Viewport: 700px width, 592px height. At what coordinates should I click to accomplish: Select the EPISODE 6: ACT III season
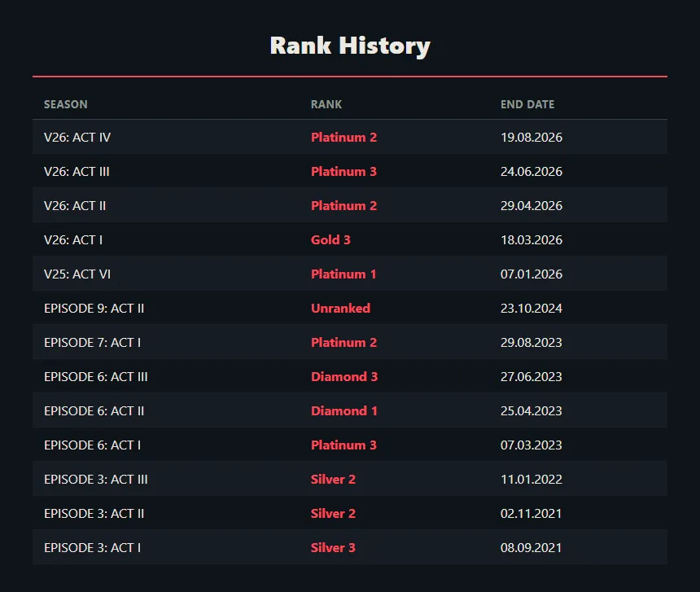pyautogui.click(x=96, y=377)
